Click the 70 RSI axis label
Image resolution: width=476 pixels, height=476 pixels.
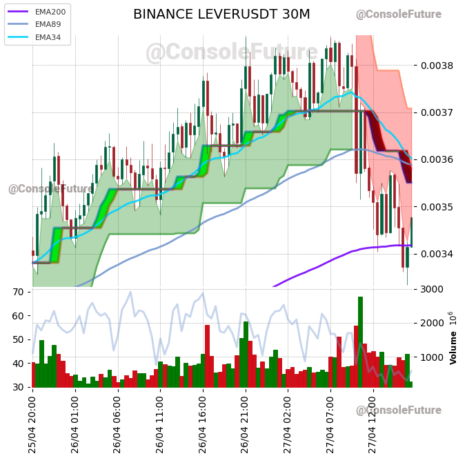click(18, 292)
